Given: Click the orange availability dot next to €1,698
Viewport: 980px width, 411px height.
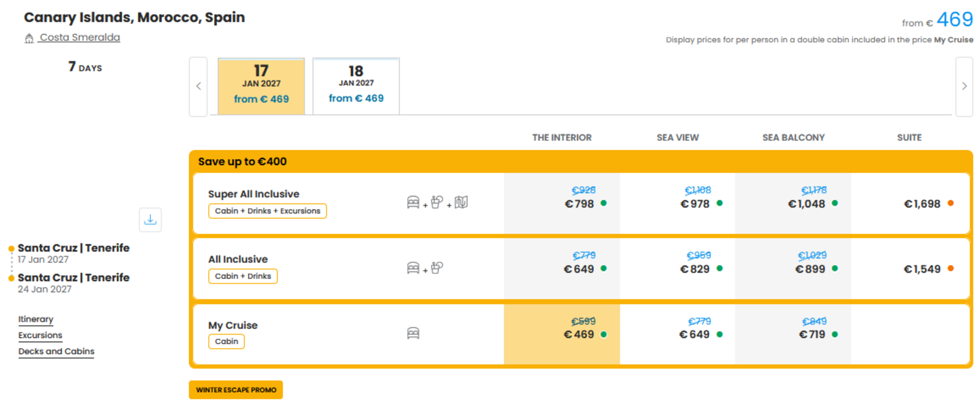Looking at the screenshot, I should tap(950, 203).
